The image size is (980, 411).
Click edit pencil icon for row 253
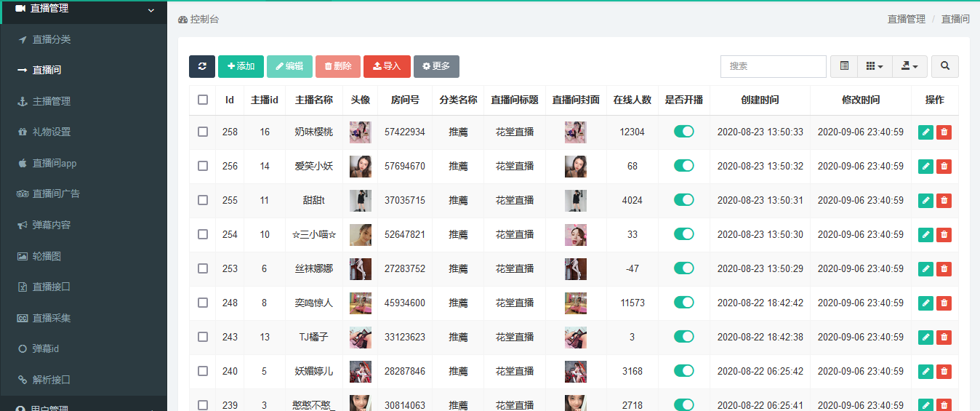[x=925, y=268]
